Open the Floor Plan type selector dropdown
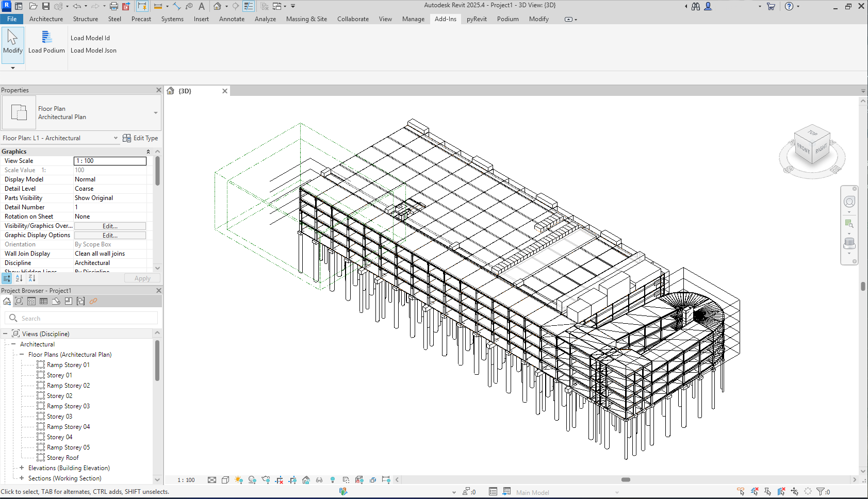The width and height of the screenshot is (868, 499). tap(155, 113)
